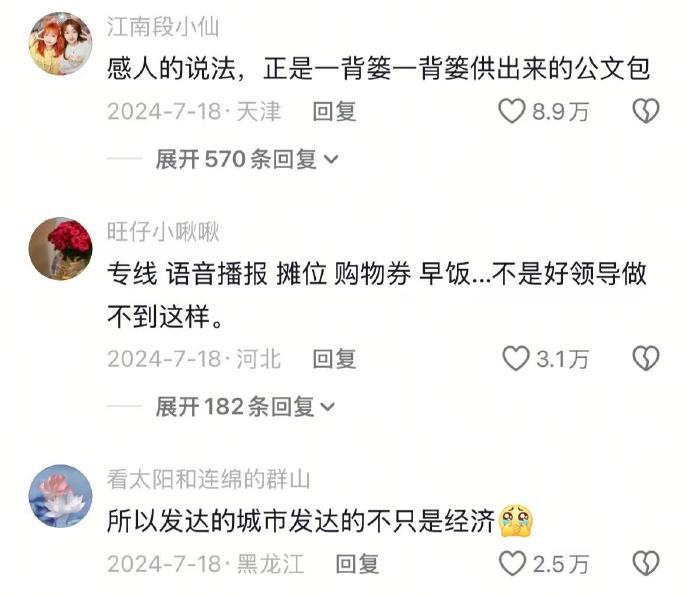Reply to the Tianjin user's comment
This screenshot has height=594, width=690.
[334, 111]
